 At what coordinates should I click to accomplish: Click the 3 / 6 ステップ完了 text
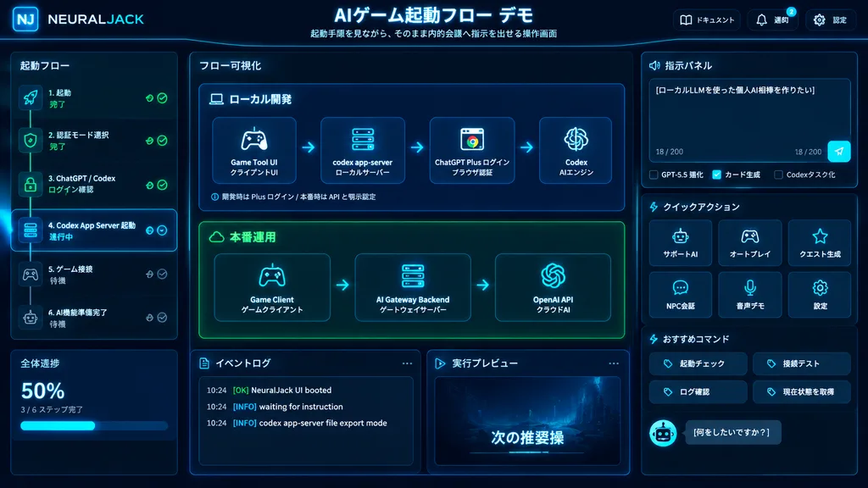pyautogui.click(x=52, y=410)
